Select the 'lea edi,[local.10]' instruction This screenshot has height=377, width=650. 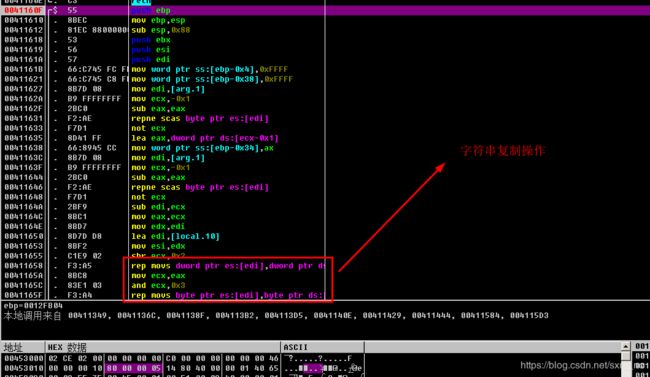(x=175, y=236)
